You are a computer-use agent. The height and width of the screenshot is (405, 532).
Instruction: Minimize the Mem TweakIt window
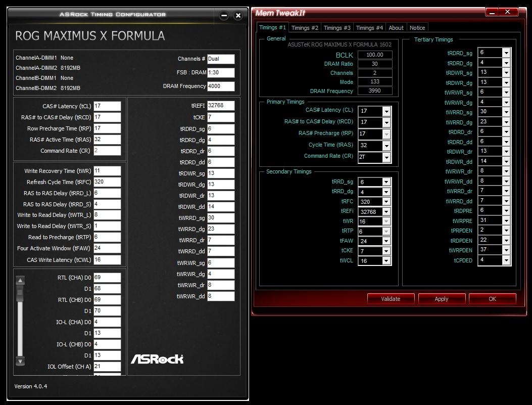coord(493,12)
